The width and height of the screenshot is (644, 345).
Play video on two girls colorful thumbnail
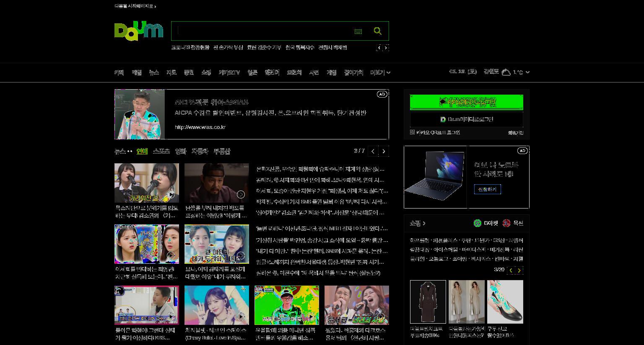[171, 255]
